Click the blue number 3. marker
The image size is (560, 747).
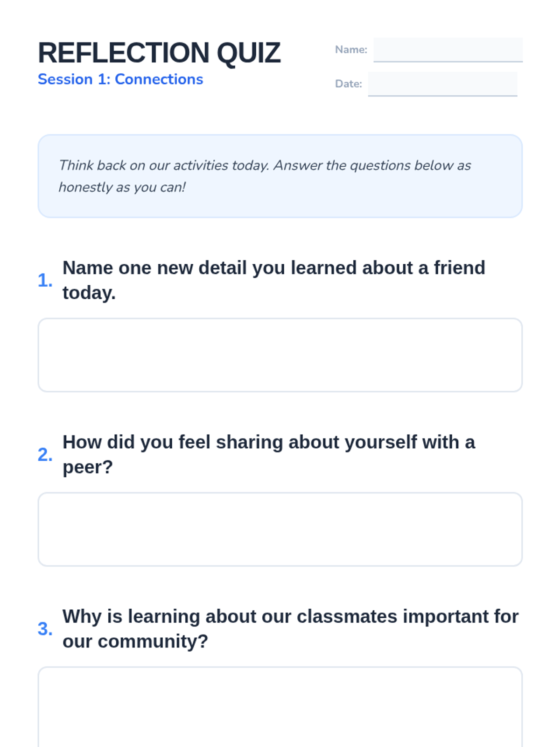click(x=45, y=629)
